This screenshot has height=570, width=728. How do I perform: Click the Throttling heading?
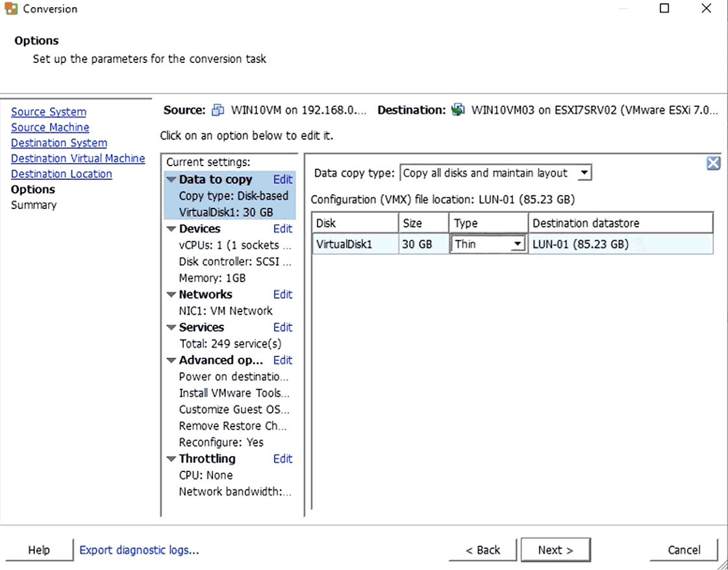click(x=207, y=459)
